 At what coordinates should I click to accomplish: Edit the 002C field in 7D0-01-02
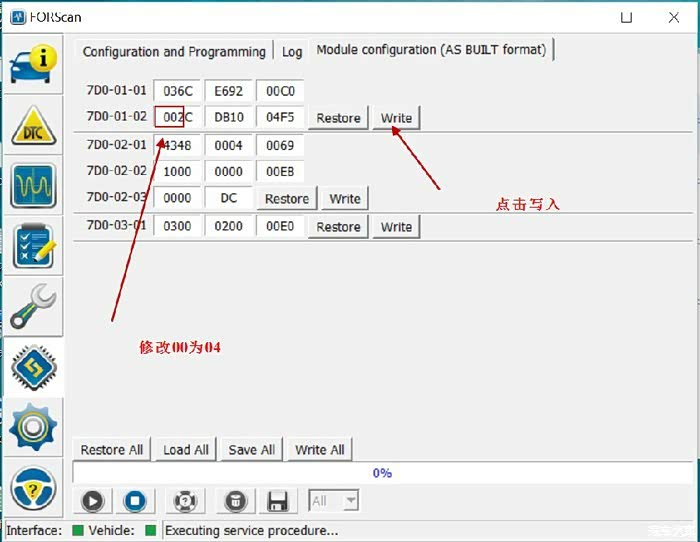178,117
